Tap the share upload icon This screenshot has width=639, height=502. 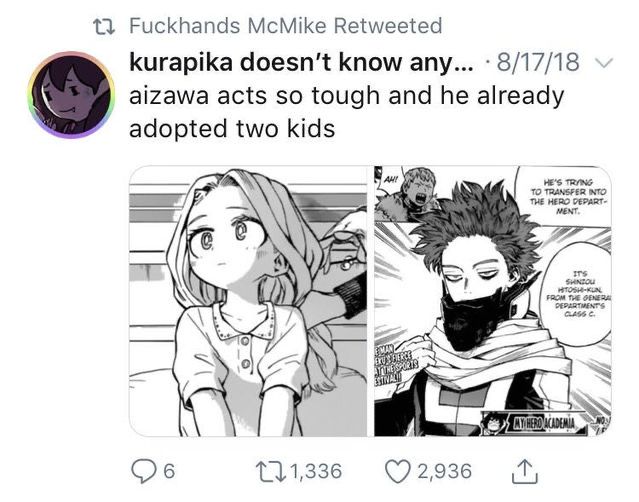pyautogui.click(x=525, y=471)
